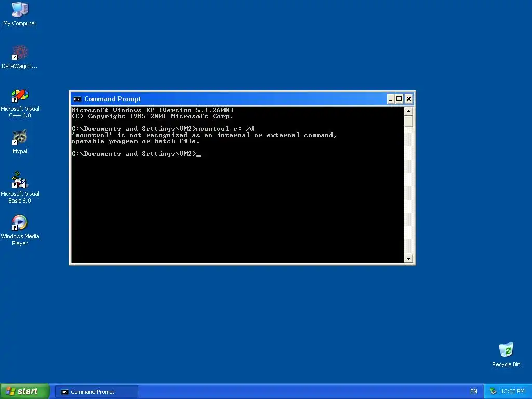Select the Recycle Bin icon
Viewport: 532px width, 399px height.
(x=506, y=354)
